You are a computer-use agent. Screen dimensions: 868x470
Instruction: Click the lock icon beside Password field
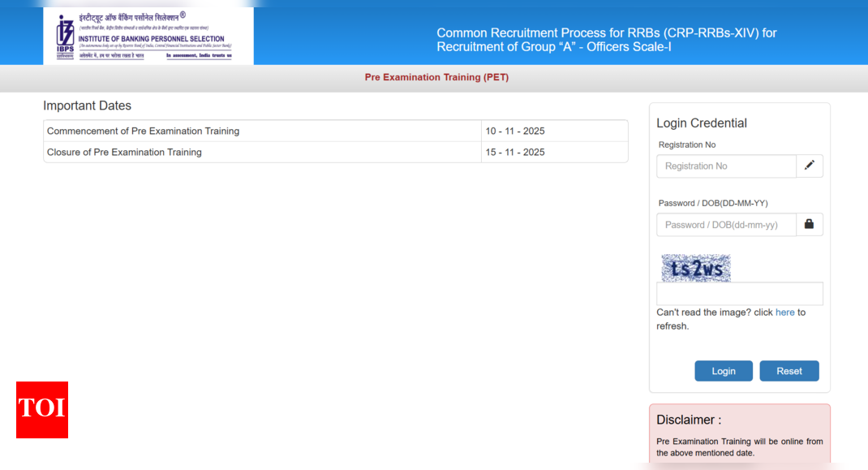810,224
